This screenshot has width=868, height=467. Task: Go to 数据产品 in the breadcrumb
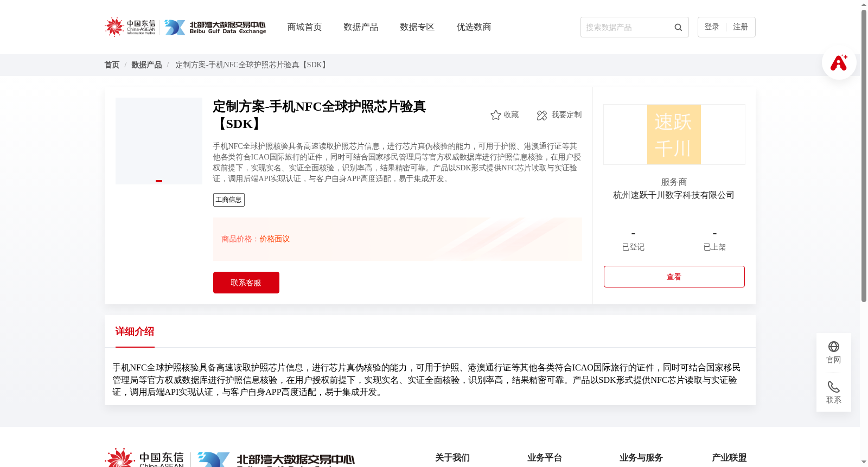point(146,65)
